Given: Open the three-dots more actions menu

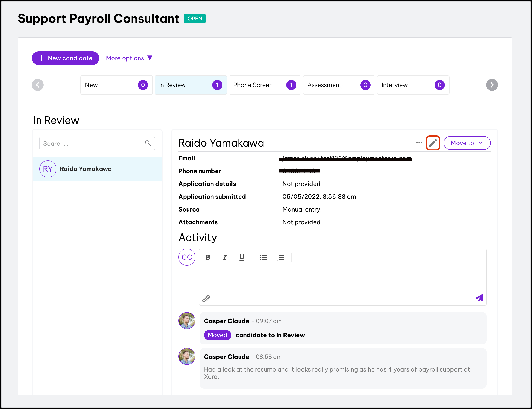Looking at the screenshot, I should click(419, 143).
